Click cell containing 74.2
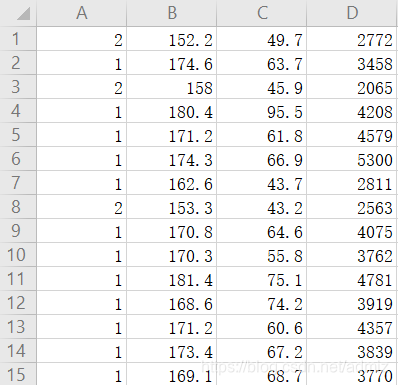Viewport: 398px width, 385px height. 261,303
